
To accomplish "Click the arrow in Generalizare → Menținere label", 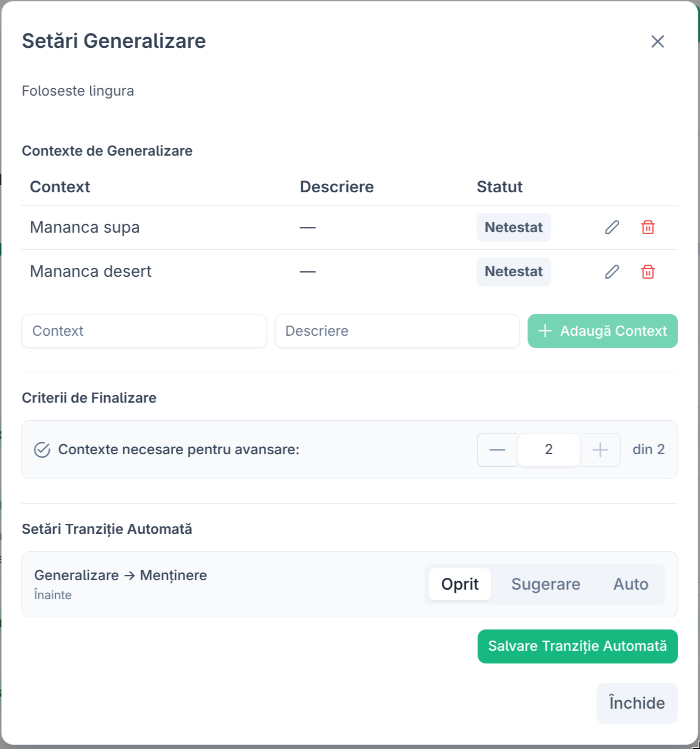I will pos(129,575).
